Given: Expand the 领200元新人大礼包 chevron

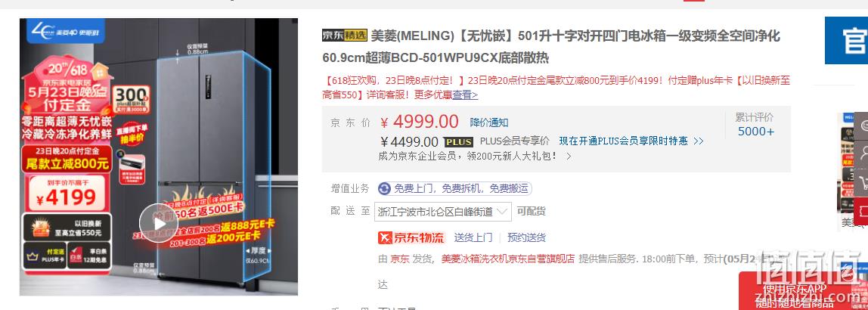Looking at the screenshot, I should point(568,157).
